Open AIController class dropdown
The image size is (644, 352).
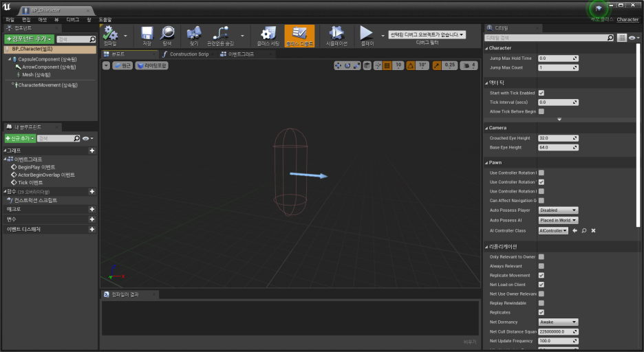pos(553,230)
